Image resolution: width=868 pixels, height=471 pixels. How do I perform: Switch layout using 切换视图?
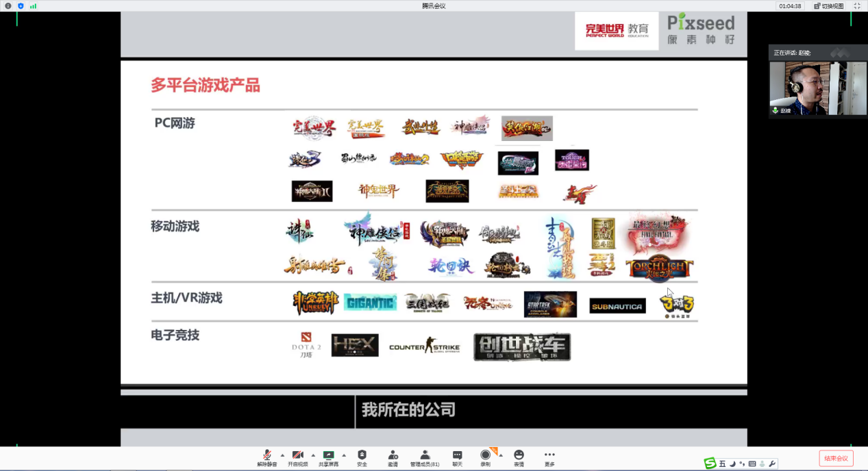click(828, 5)
